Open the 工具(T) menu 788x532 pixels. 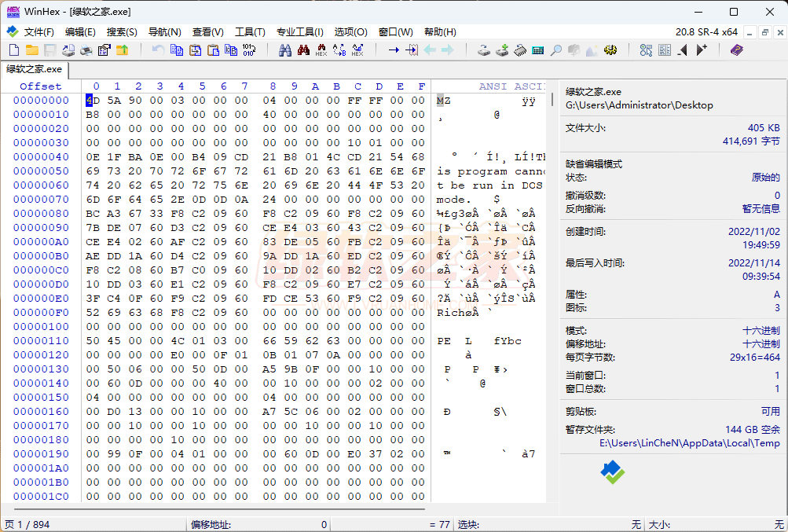coord(250,32)
